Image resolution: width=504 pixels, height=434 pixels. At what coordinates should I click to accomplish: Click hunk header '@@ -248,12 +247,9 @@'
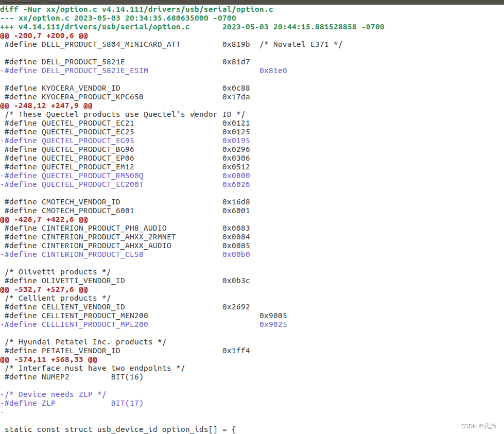pyautogui.click(x=46, y=106)
